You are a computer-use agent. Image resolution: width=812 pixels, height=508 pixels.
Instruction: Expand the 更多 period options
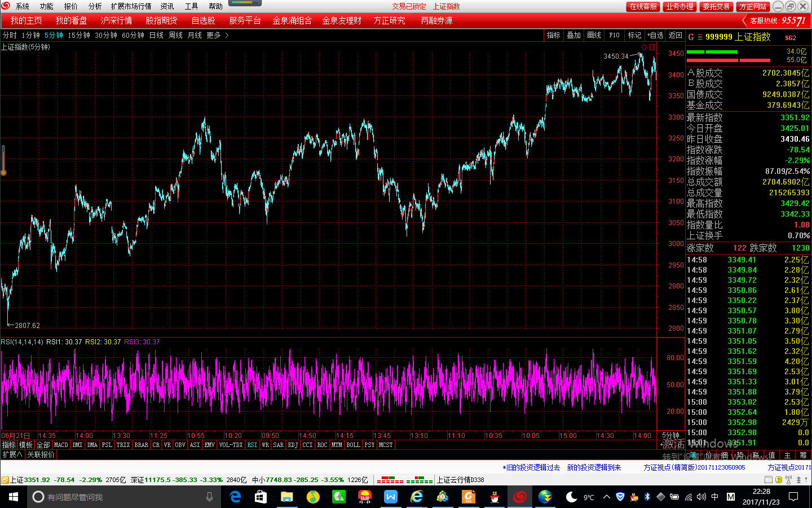217,35
